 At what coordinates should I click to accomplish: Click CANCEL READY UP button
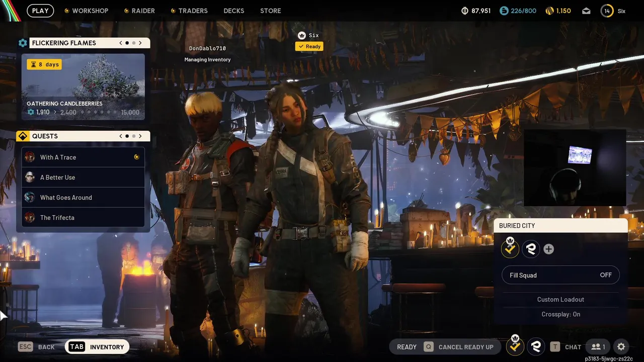tap(459, 347)
